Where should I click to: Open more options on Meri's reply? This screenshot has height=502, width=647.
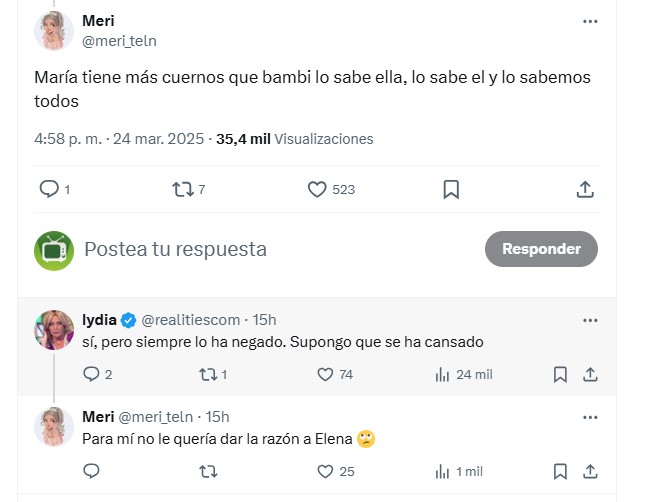point(590,416)
